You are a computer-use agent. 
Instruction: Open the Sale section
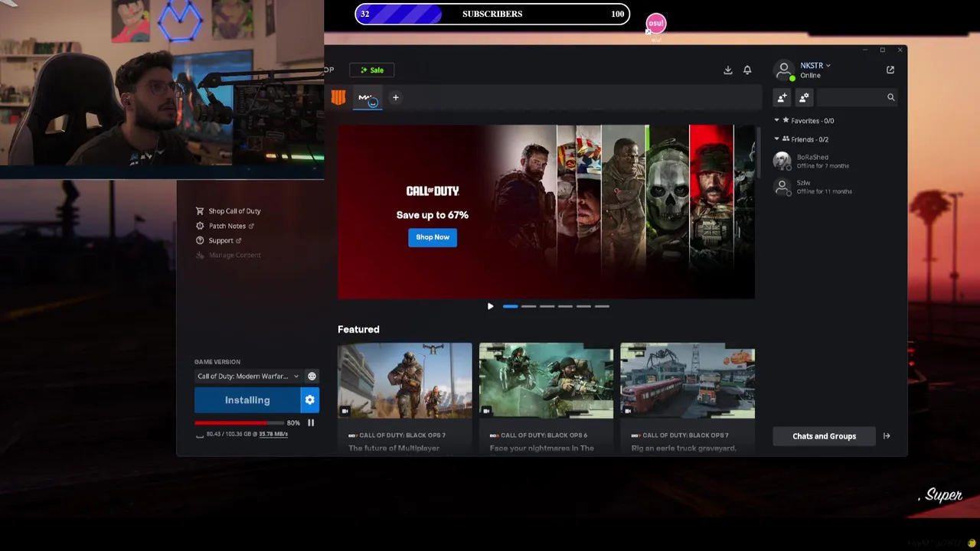click(x=373, y=70)
